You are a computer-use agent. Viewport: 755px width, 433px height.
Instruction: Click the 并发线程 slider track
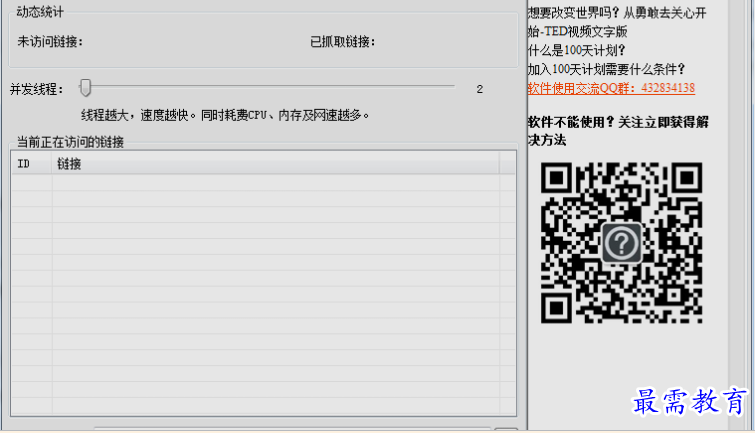pos(267,87)
